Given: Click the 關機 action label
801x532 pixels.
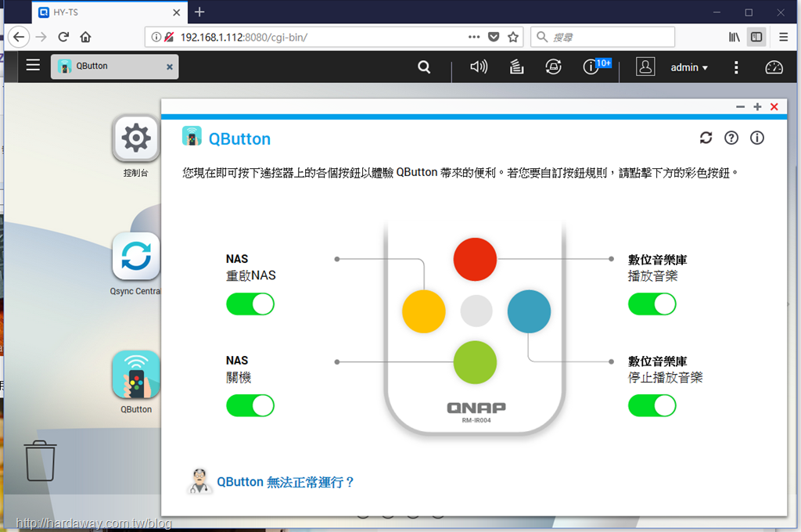Looking at the screenshot, I should pyautogui.click(x=239, y=378).
